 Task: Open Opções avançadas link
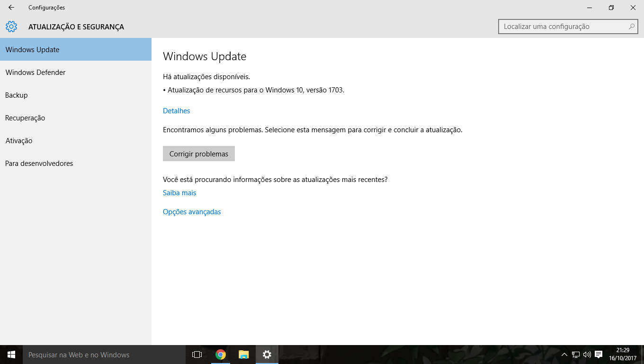pyautogui.click(x=192, y=212)
